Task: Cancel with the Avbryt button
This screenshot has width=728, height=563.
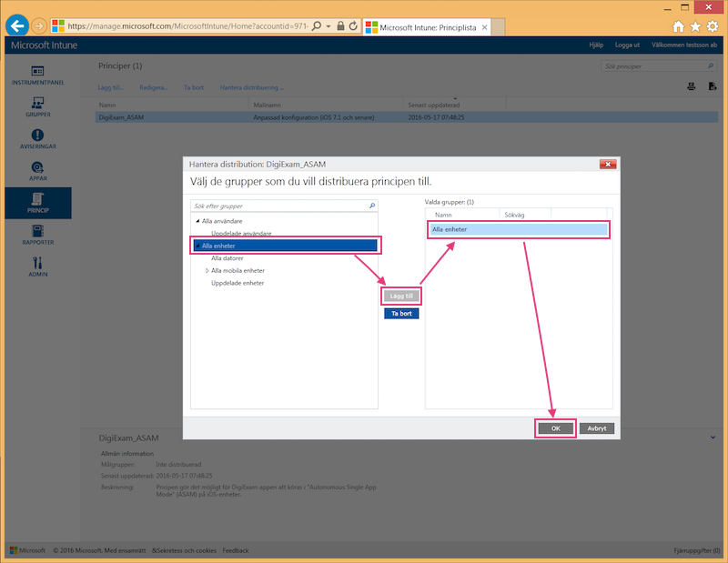Action: [597, 428]
